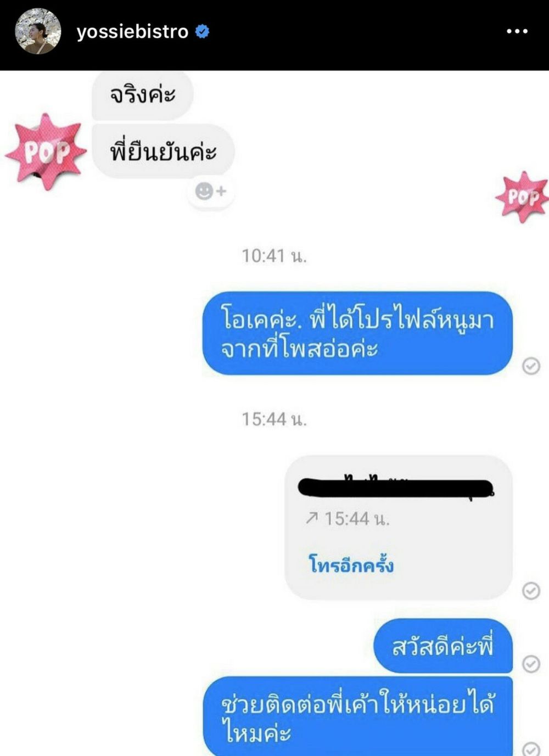This screenshot has height=756, width=549.
Task: Click the outgoing call arrow icon
Action: (312, 517)
